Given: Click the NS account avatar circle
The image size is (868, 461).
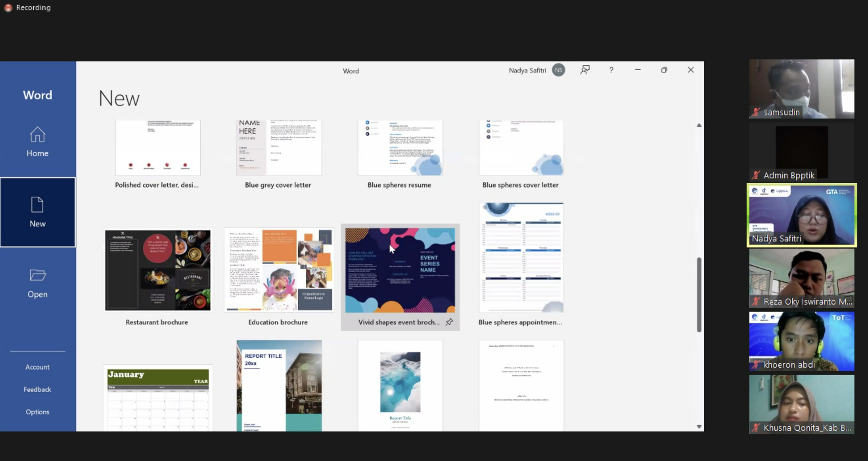Looking at the screenshot, I should point(558,70).
